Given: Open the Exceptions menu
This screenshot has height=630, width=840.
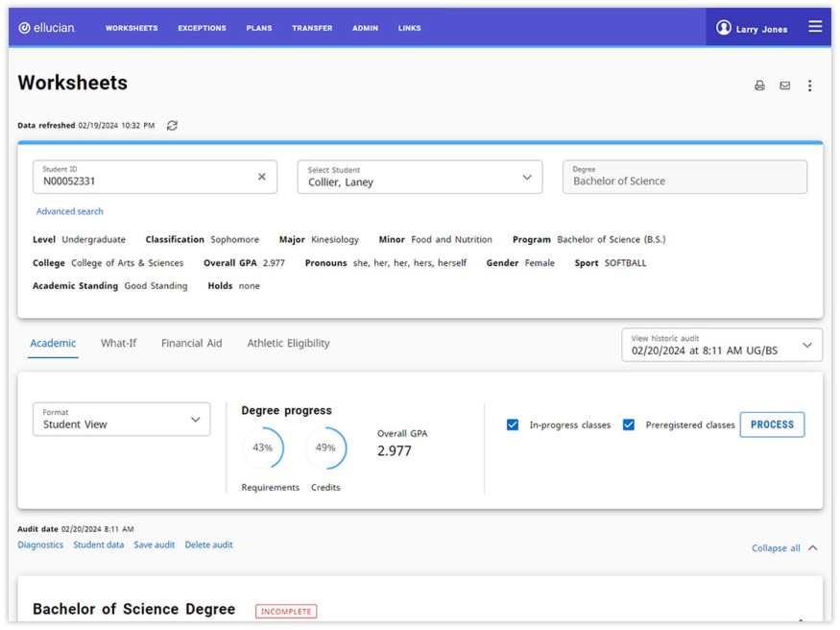Looking at the screenshot, I should 202,28.
